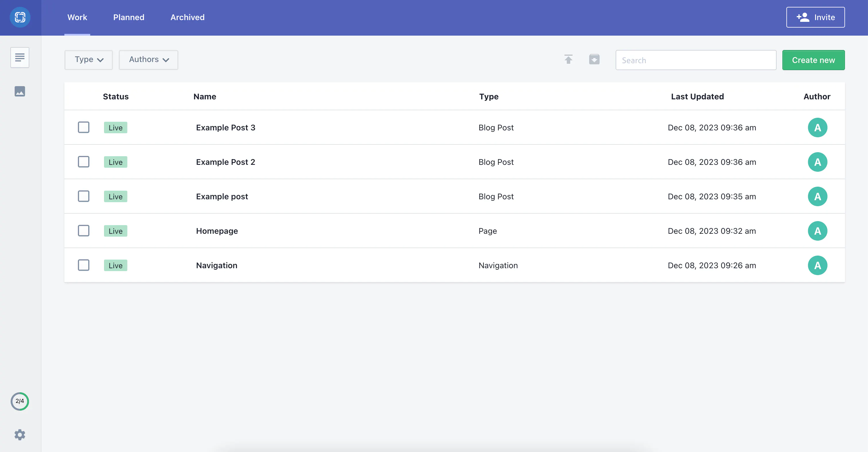Screen dimensions: 868x452
Task: Click 'Dec 08, 2023 09:32 am' timestamp
Action: click(x=712, y=231)
